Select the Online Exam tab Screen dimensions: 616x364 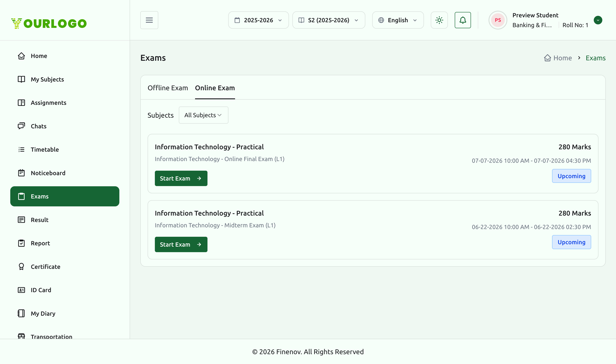215,88
